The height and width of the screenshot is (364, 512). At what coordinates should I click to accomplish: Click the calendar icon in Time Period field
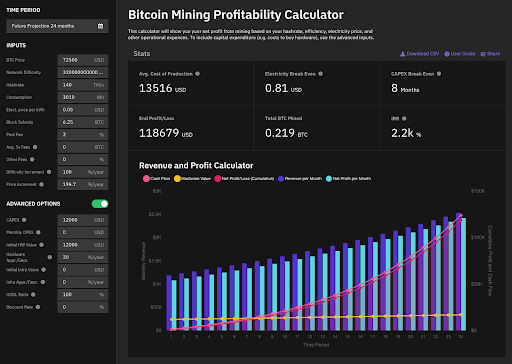(x=100, y=26)
